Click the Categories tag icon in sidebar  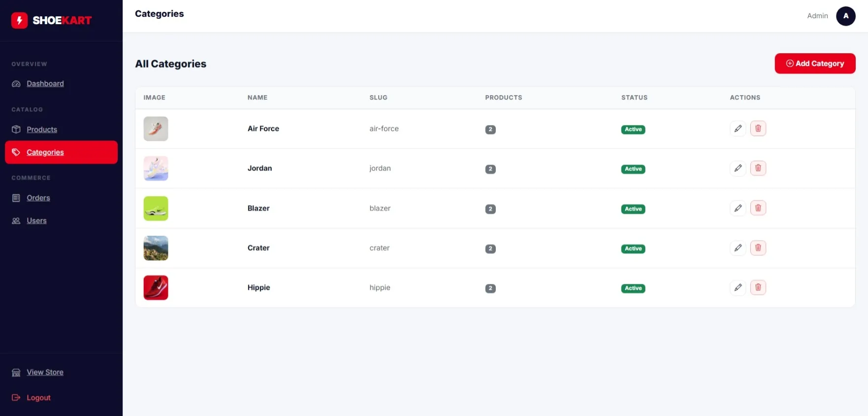16,152
